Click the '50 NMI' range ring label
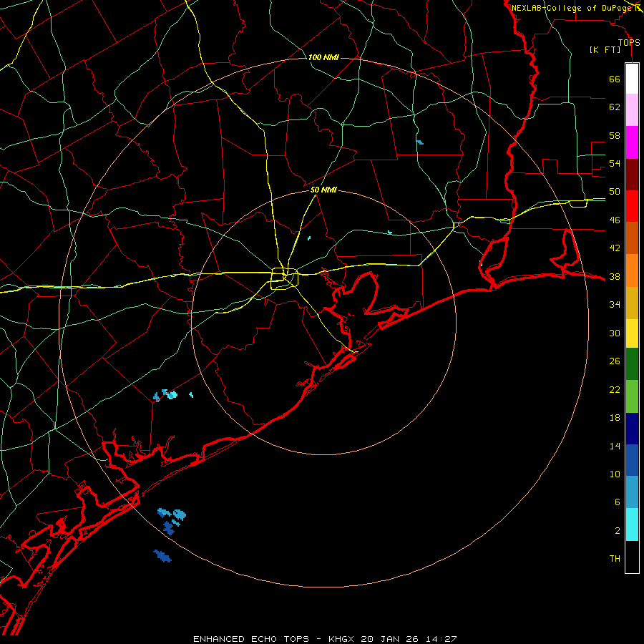Screen dimensions: 644x644 323,190
